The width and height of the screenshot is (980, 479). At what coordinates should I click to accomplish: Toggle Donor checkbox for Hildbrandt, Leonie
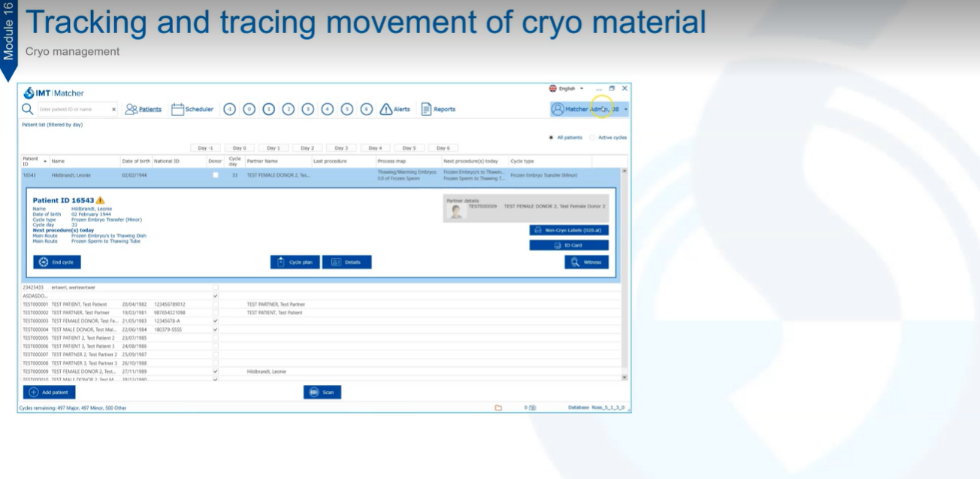(216, 175)
